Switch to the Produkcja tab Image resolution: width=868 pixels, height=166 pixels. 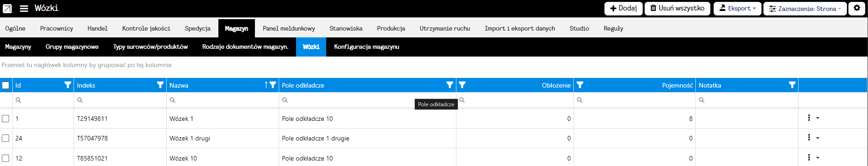tap(391, 28)
